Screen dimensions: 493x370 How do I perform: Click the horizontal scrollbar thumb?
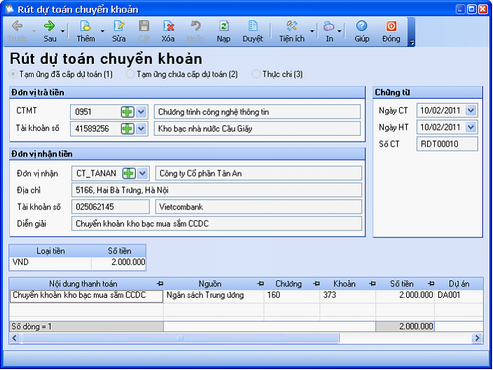(x=180, y=338)
